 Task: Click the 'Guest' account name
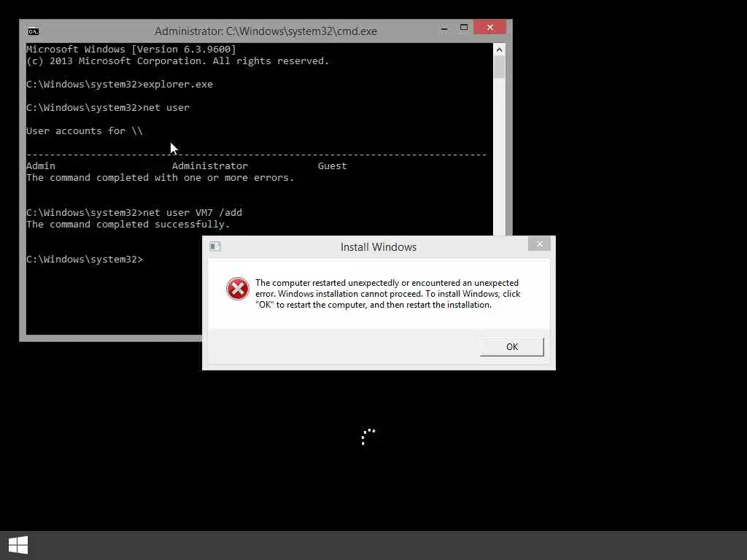(x=332, y=166)
